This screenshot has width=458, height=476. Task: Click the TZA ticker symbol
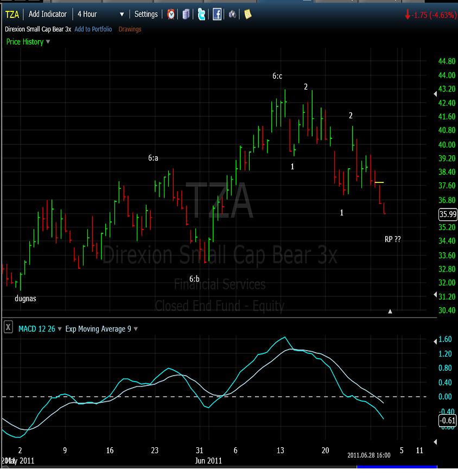coord(12,14)
